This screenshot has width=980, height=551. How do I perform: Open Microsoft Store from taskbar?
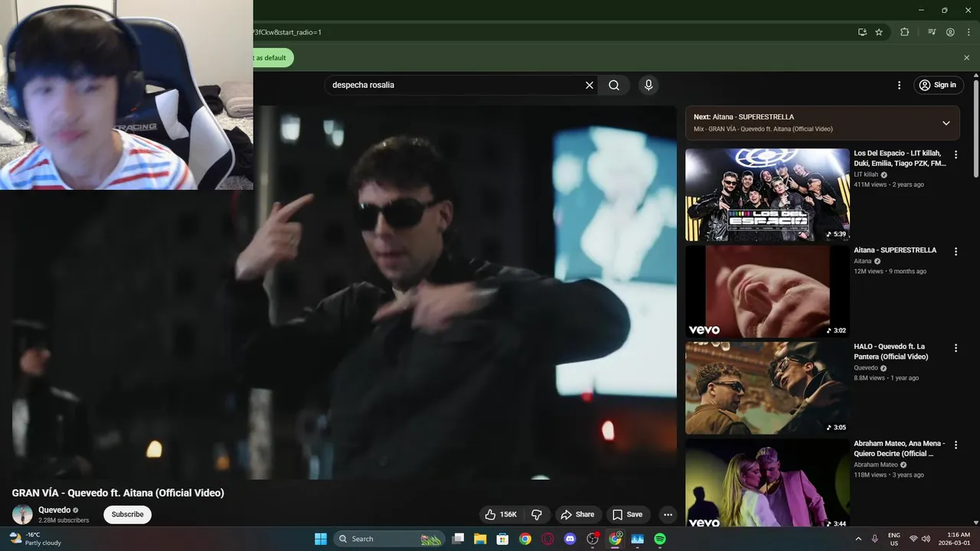coord(502,539)
